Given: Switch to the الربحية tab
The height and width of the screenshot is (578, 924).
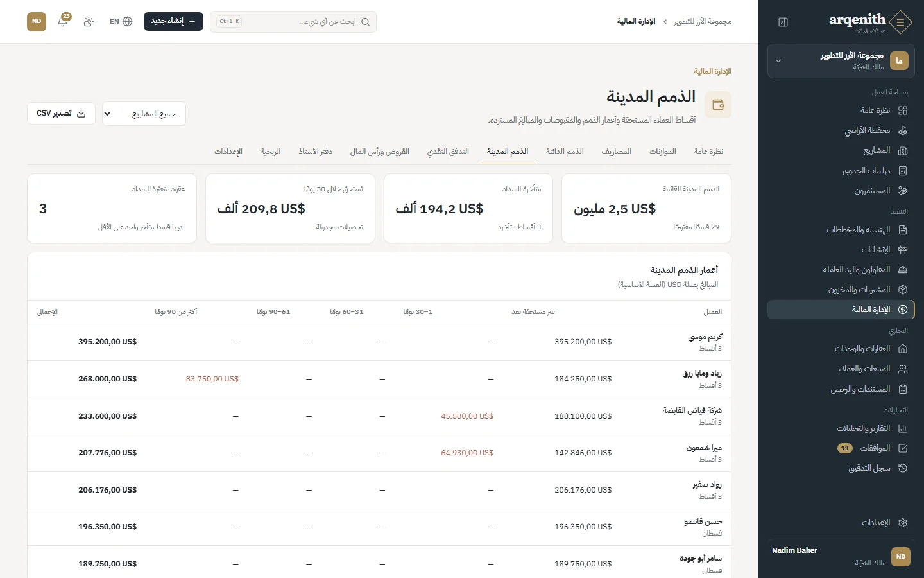Looking at the screenshot, I should 270,152.
